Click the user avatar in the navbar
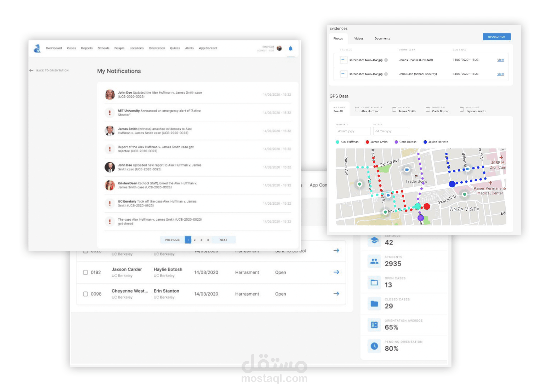This screenshot has height=392, width=549. tap(279, 48)
